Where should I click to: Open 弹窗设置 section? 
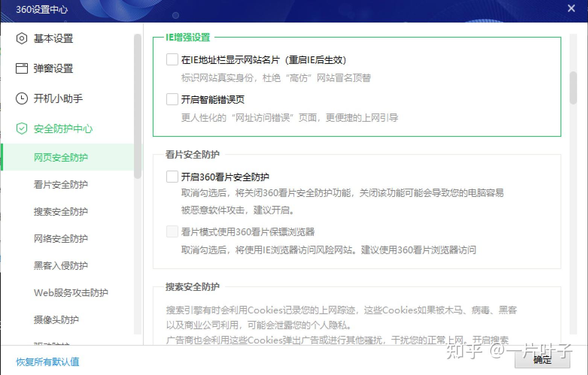53,68
